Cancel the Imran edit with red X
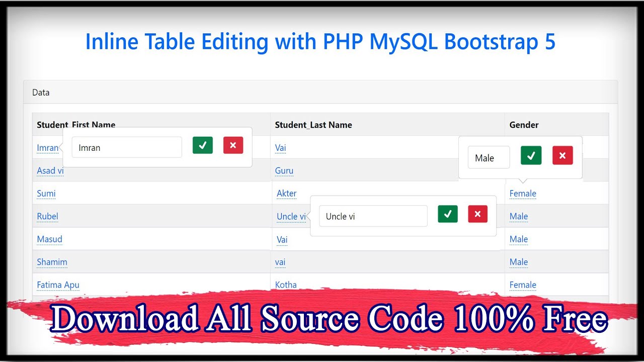Image resolution: width=644 pixels, height=362 pixels. 233,145
